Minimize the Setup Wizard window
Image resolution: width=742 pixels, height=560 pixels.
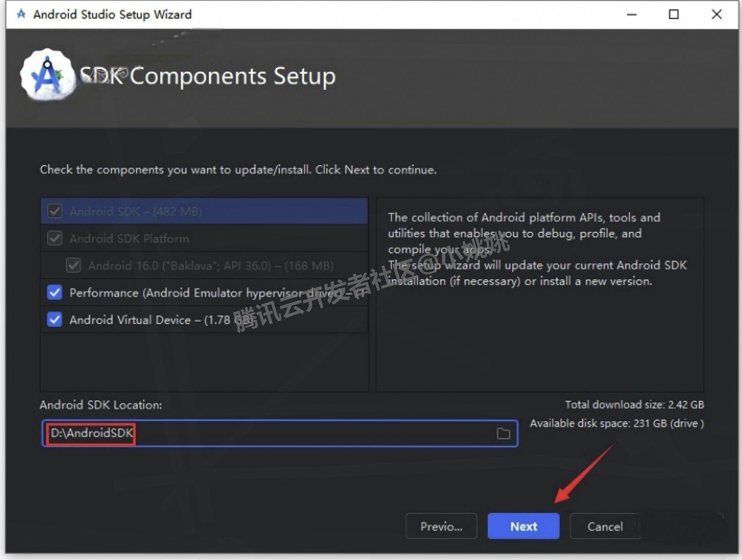coord(632,14)
